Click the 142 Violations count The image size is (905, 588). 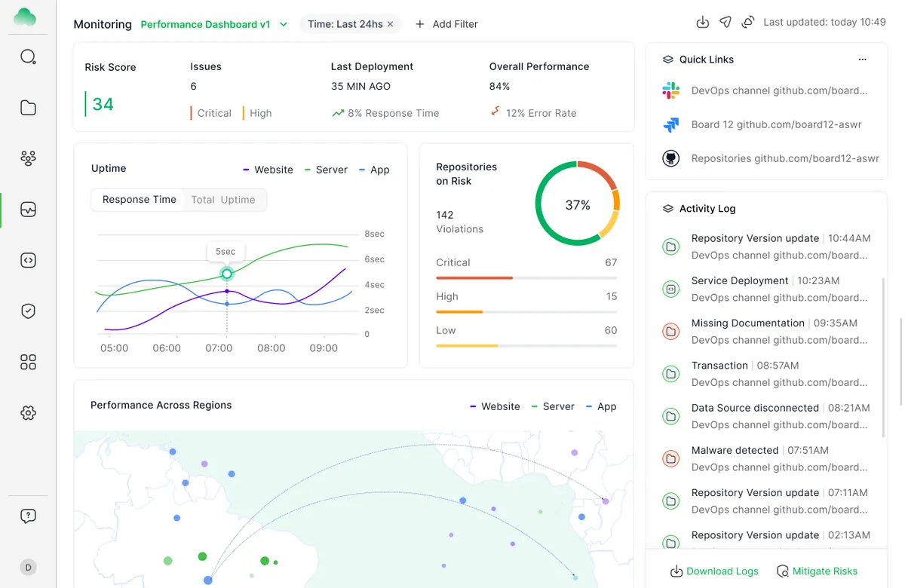(459, 222)
